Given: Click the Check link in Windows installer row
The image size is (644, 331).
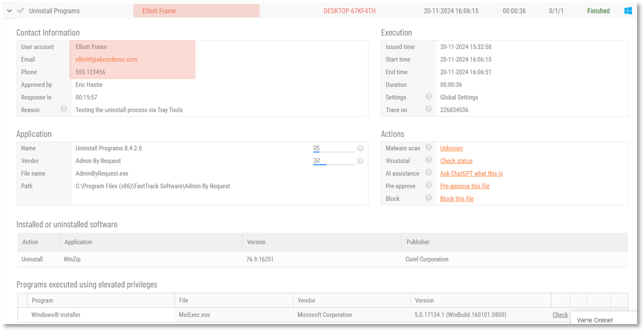Looking at the screenshot, I should 560,315.
